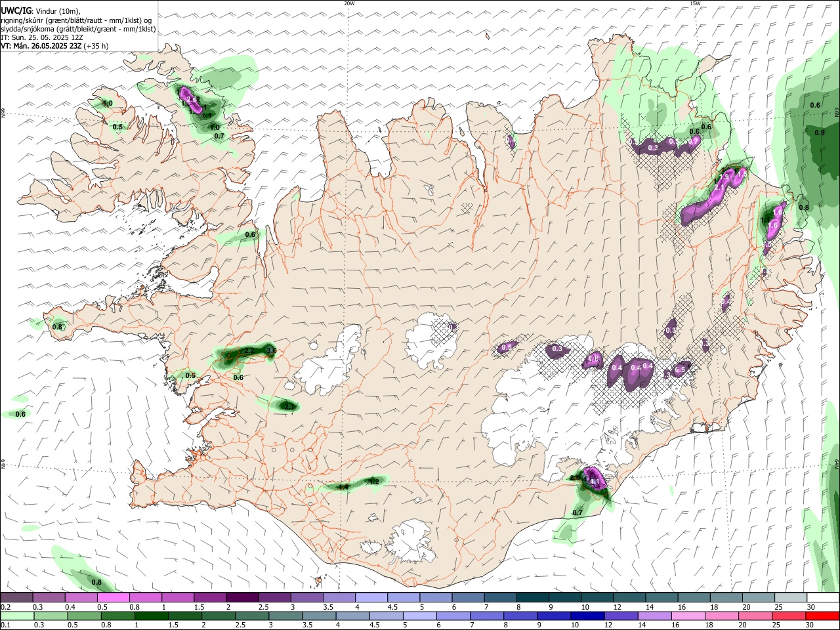Screen dimensions: 840x630
Task: Click the lower legend label "0.1"
Action: [5, 625]
